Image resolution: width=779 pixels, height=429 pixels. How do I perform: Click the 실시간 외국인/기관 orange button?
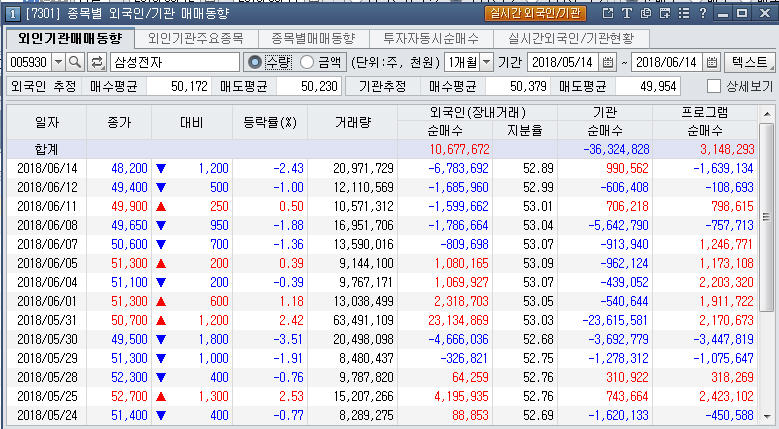tap(534, 14)
